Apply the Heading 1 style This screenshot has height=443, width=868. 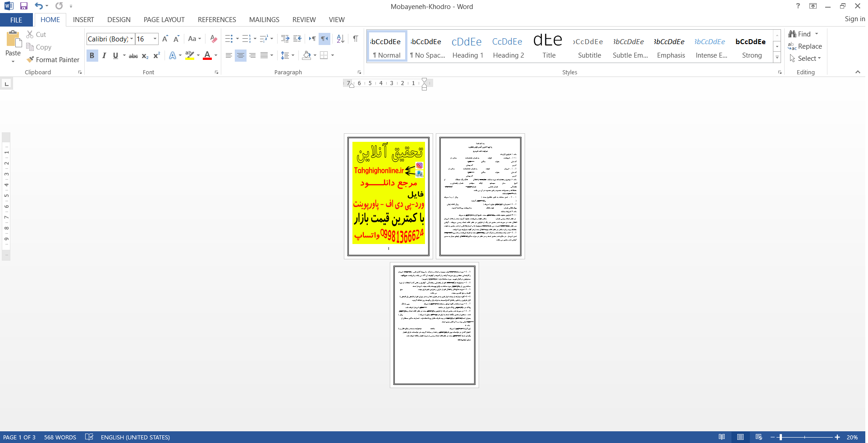click(x=468, y=47)
